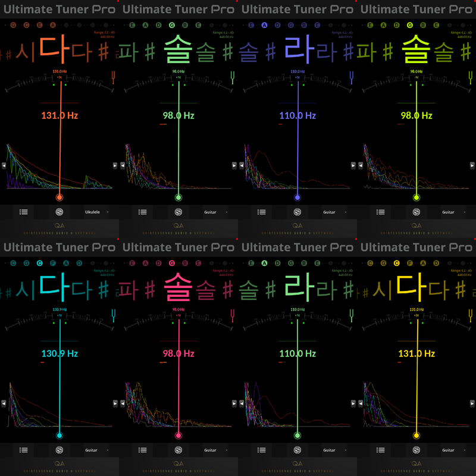476x476 pixels.
Task: Open the circular tuner dial icon beside Ukulele
Action: pos(58,211)
